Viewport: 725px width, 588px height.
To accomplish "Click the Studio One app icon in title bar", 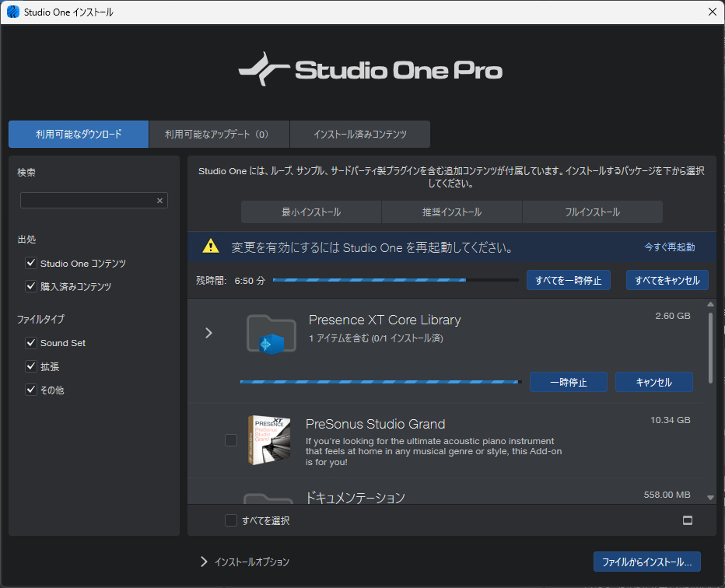I will [12, 12].
